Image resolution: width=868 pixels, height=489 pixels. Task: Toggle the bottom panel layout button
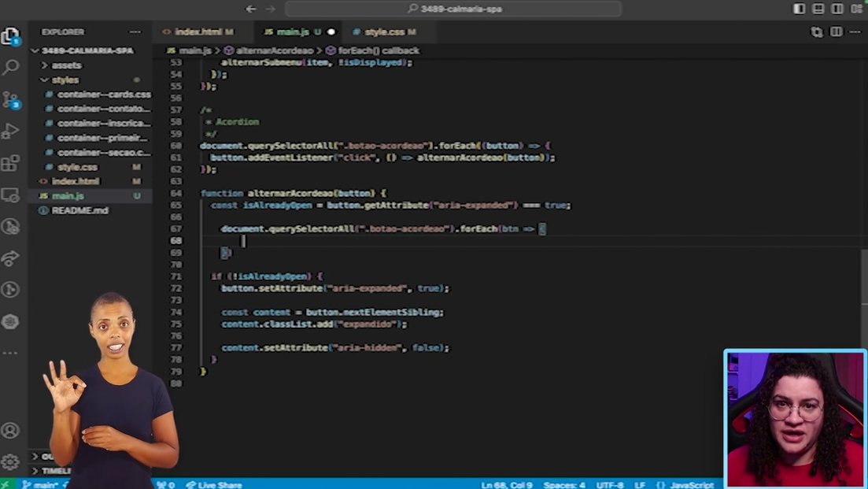pos(818,9)
